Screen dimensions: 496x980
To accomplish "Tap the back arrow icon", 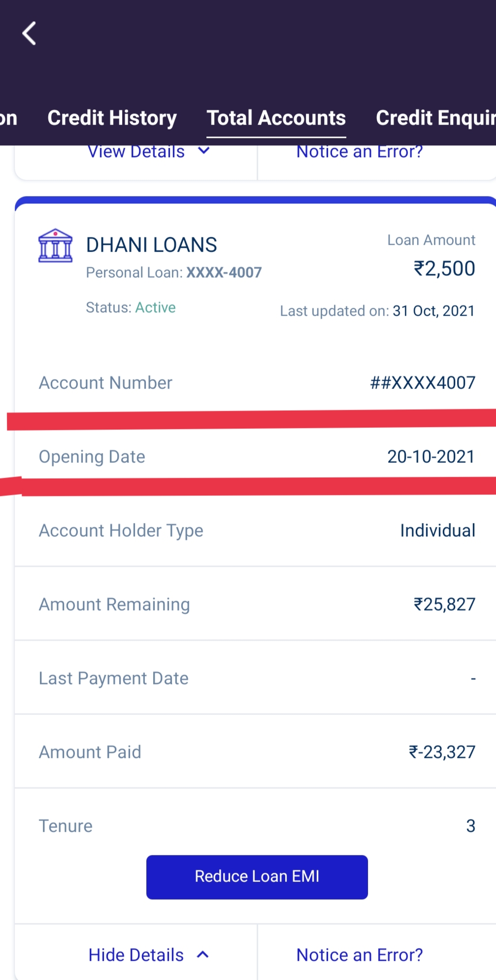I will tap(30, 33).
